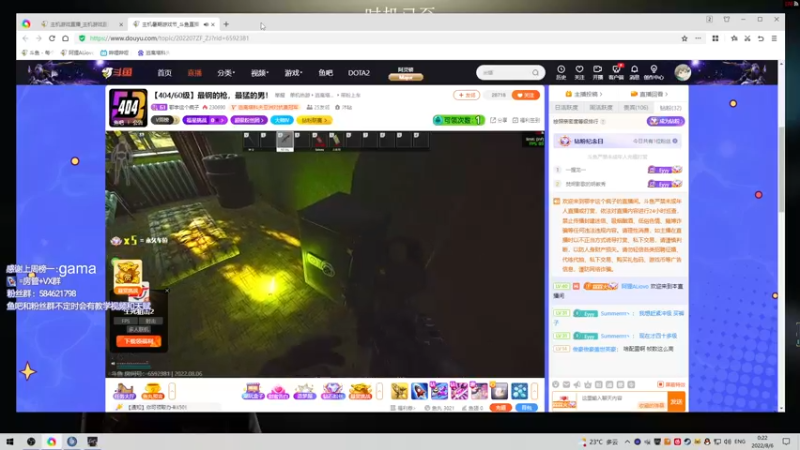The width and height of the screenshot is (800, 450).
Task: Click the green 可领次数 1 badge
Action: [x=458, y=120]
